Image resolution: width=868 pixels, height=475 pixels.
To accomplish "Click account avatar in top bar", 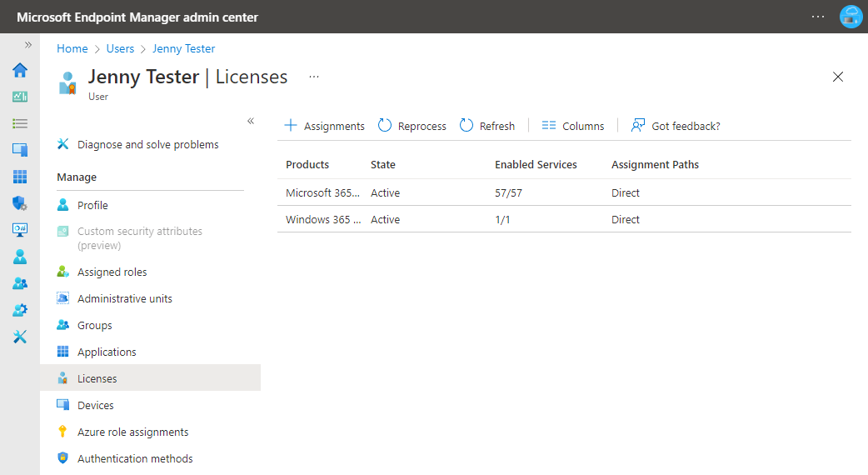I will pyautogui.click(x=851, y=17).
